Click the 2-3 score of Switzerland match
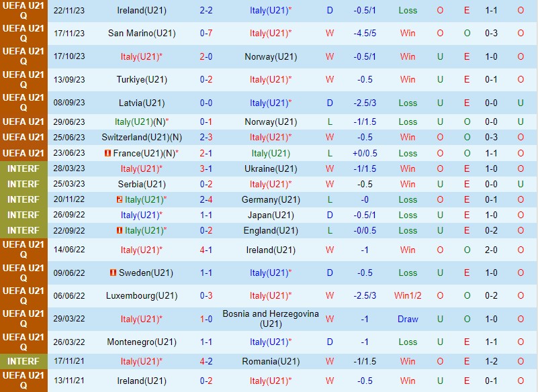Image resolution: width=538 pixels, height=392 pixels. coord(206,137)
